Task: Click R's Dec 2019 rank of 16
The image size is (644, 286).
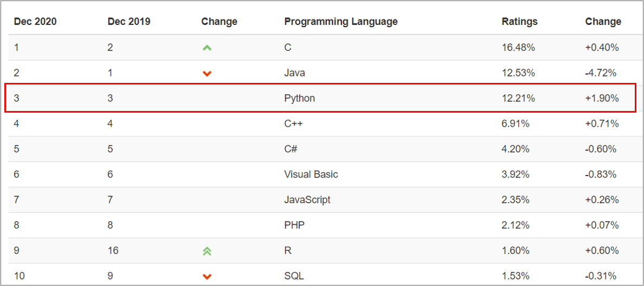Action: [113, 250]
